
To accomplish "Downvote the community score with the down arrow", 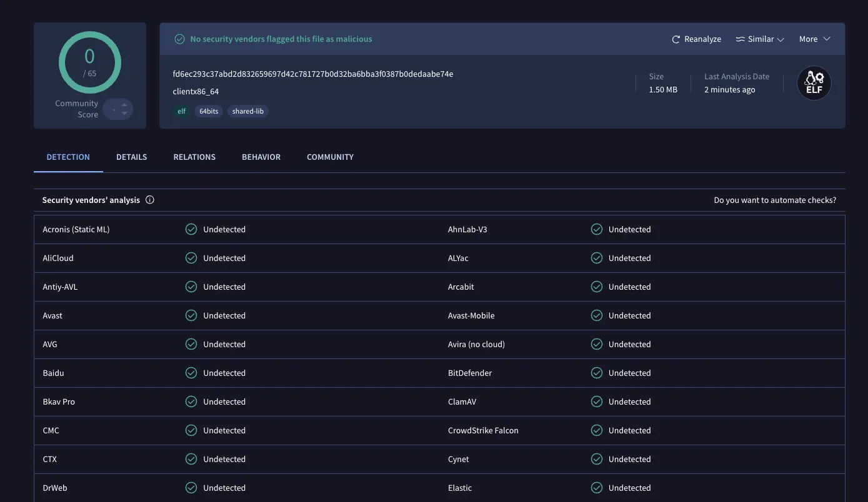I will pos(124,114).
